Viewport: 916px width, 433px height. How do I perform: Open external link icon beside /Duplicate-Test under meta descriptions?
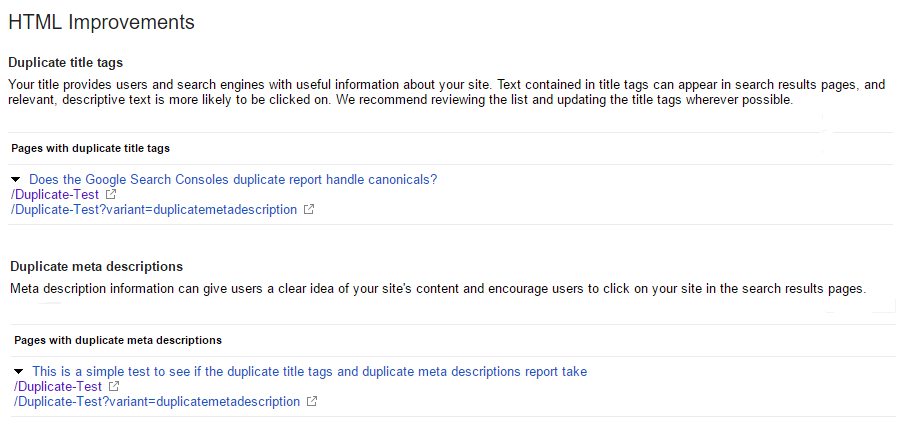115,386
